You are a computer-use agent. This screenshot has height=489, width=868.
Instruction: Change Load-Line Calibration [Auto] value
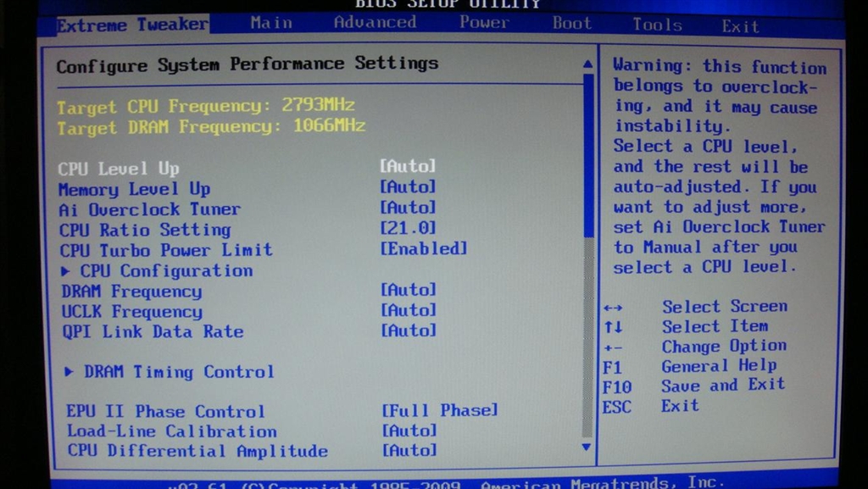coord(409,430)
